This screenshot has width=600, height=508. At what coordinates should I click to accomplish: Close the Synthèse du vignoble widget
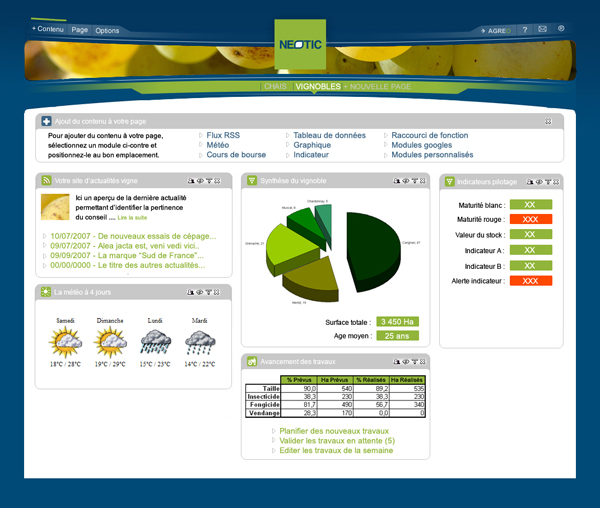[x=423, y=181]
